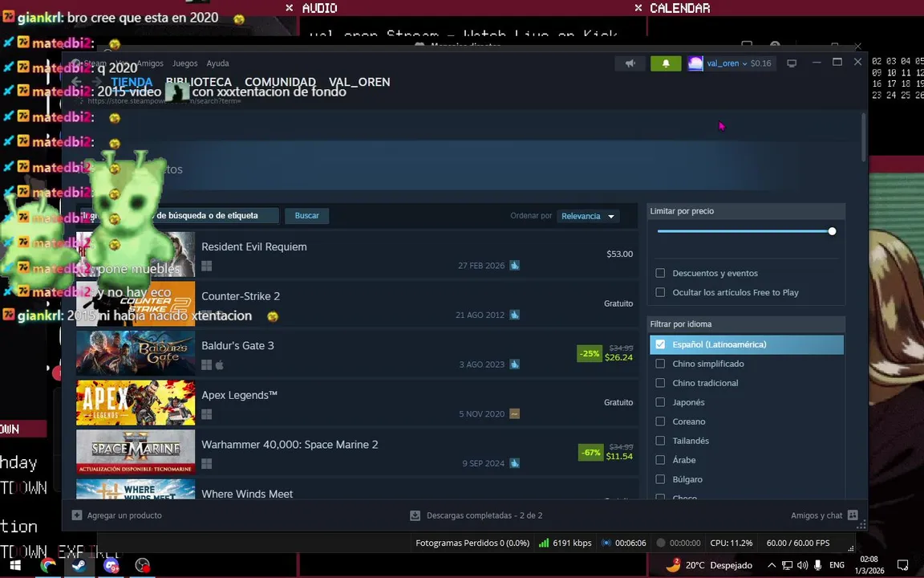Open Steam announcements megaphone icon
The image size is (924, 578).
[630, 63]
